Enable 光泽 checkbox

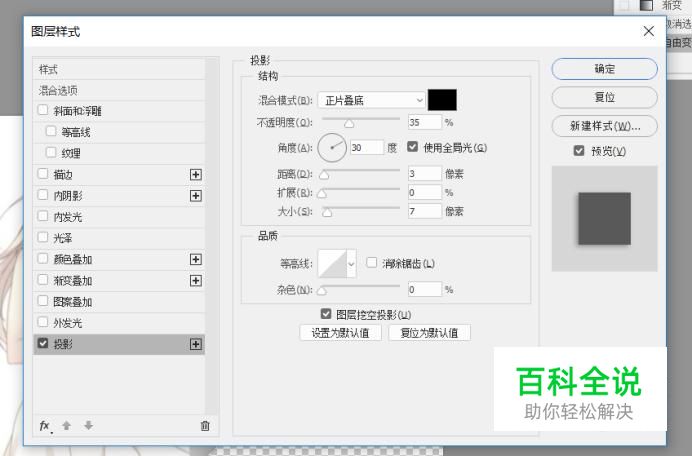coord(43,237)
